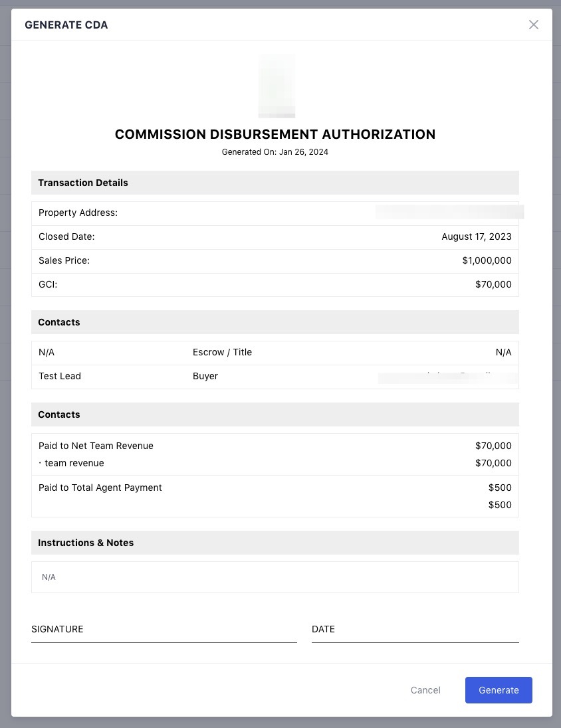Close the Generate CDA dialog

tap(533, 25)
